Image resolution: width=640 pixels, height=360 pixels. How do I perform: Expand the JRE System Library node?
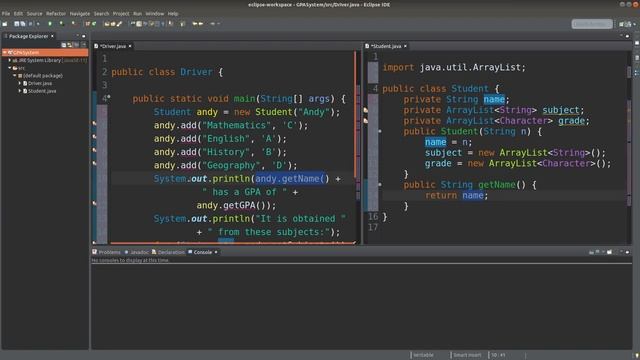[x=10, y=60]
